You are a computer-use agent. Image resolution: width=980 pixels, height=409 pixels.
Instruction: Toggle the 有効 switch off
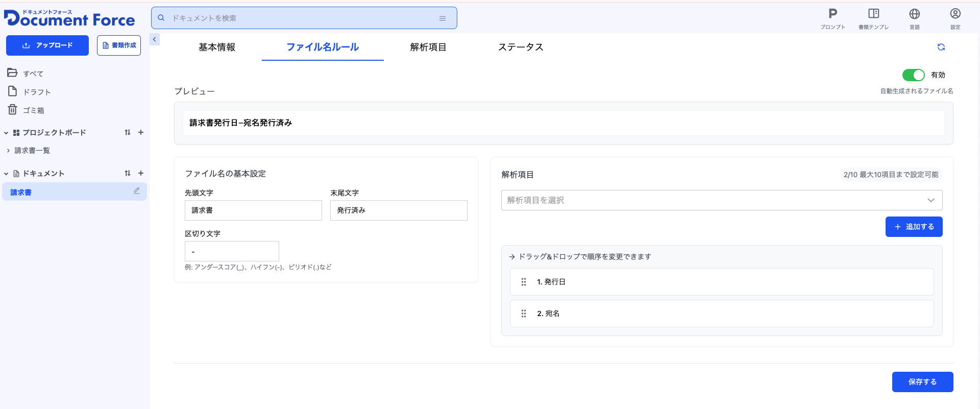coord(913,75)
